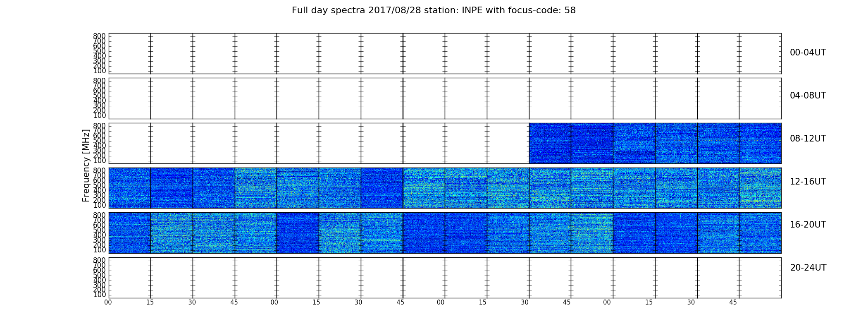Click the "20-24UT" row label
This screenshot has height=331, width=868.
pyautogui.click(x=808, y=268)
